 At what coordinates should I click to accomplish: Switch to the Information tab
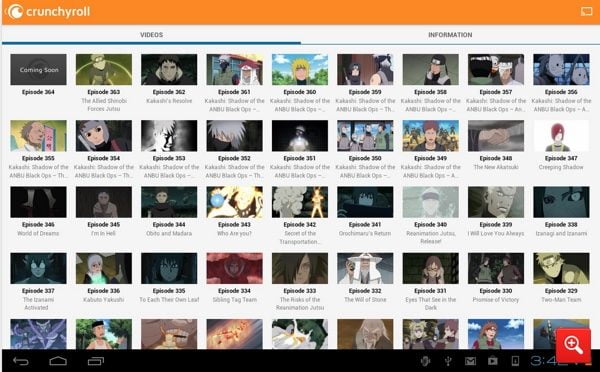pyautogui.click(x=450, y=35)
